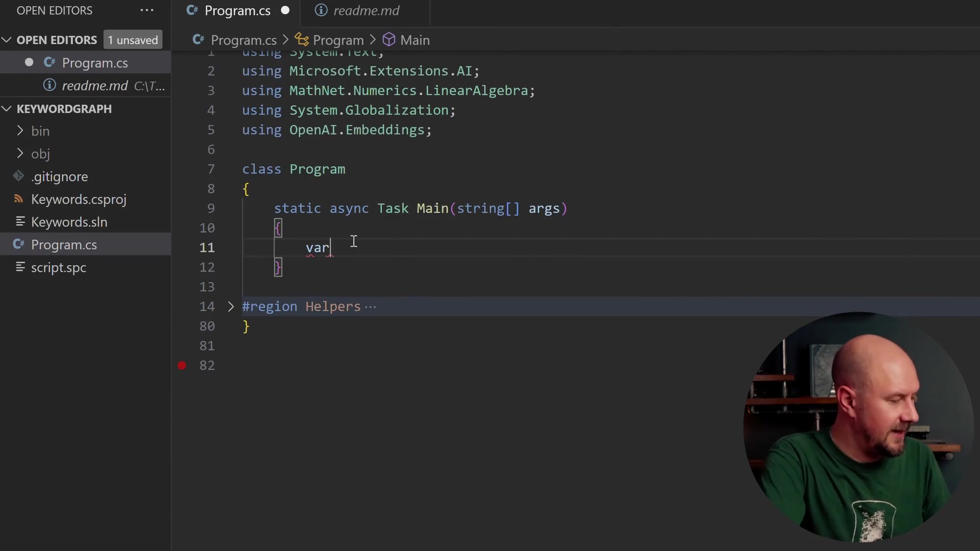Click the unsaved dot on Program.cs tab

(x=285, y=10)
